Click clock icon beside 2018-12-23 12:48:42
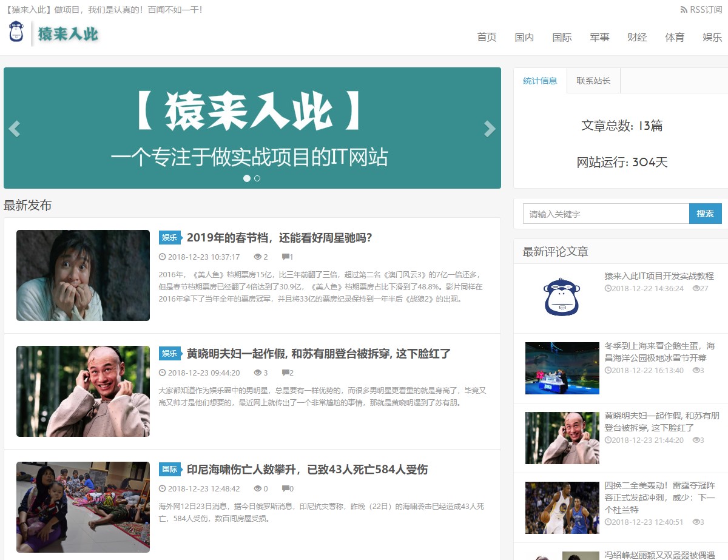The image size is (728, 560). tap(162, 488)
